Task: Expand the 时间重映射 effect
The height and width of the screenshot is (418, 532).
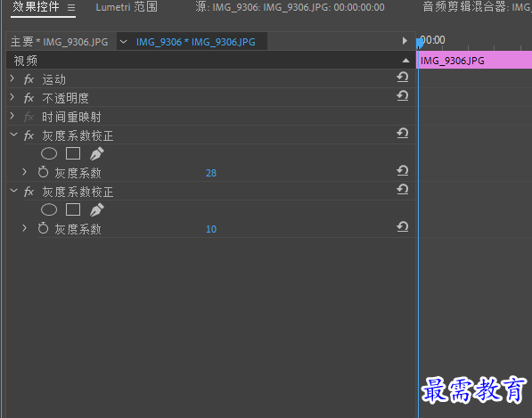Action: pyautogui.click(x=12, y=116)
